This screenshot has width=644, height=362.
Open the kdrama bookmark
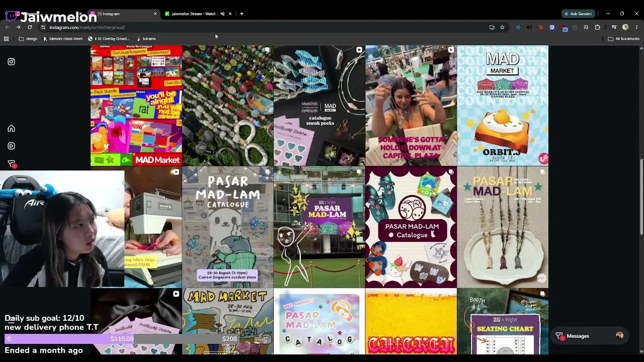pyautogui.click(x=146, y=39)
